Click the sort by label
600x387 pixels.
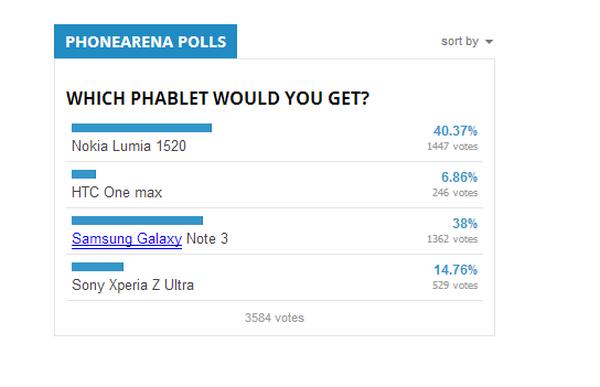(460, 41)
